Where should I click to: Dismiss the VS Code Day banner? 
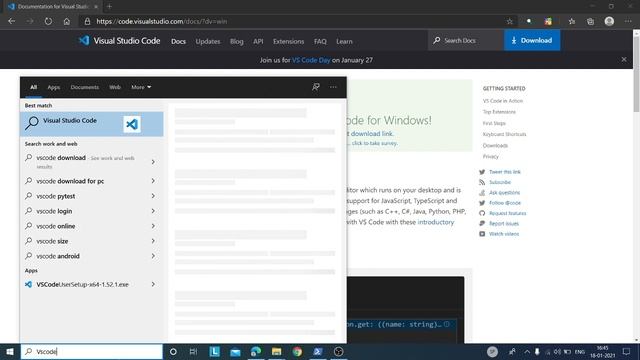tap(624, 60)
